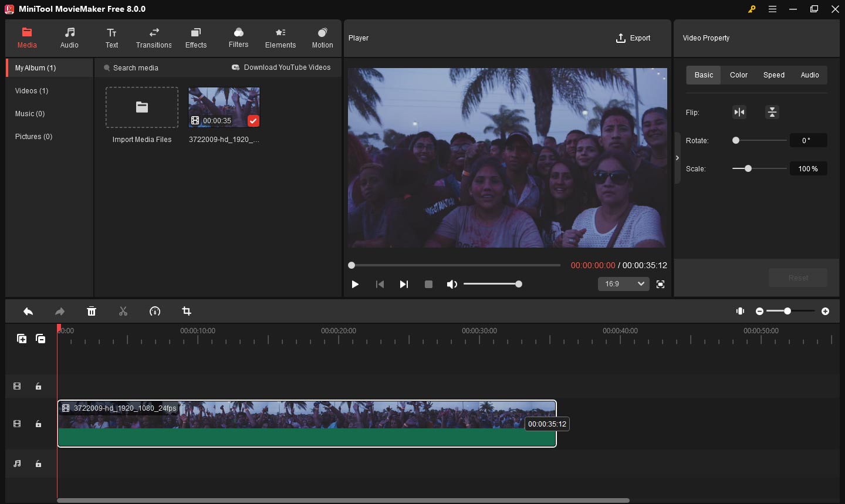Image resolution: width=845 pixels, height=504 pixels.
Task: Click the timeline horizontal scrollbar
Action: point(343,500)
